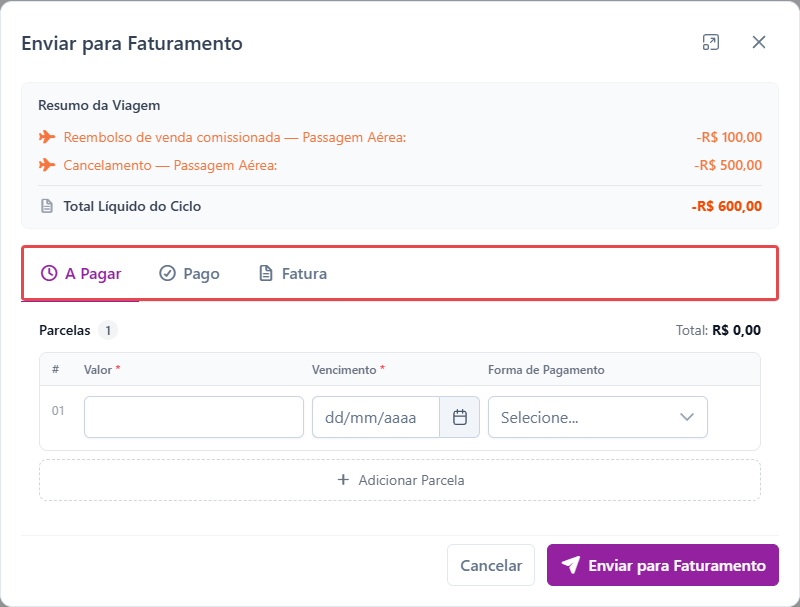Click the document icon on Fatura tab
This screenshot has height=607, width=800.
coord(266,273)
